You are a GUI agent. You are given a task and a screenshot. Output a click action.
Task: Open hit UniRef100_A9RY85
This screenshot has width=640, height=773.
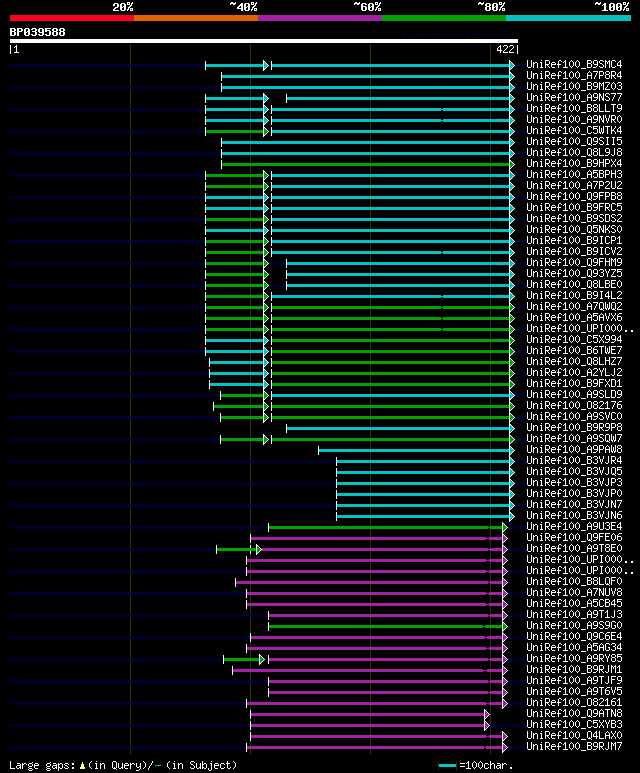click(x=574, y=659)
